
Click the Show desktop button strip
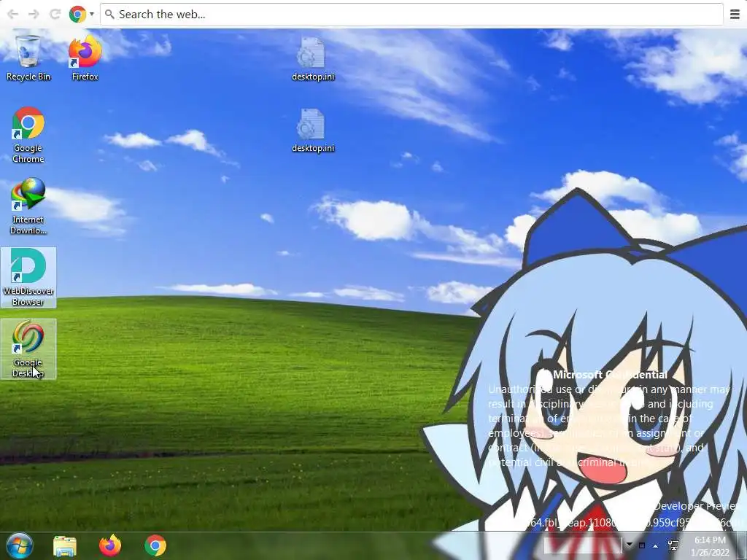(743, 545)
